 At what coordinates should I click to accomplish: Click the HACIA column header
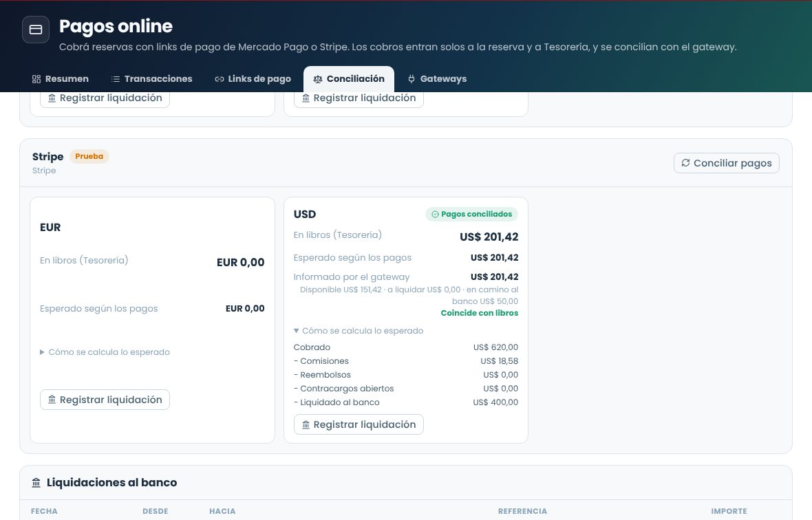tap(222, 511)
